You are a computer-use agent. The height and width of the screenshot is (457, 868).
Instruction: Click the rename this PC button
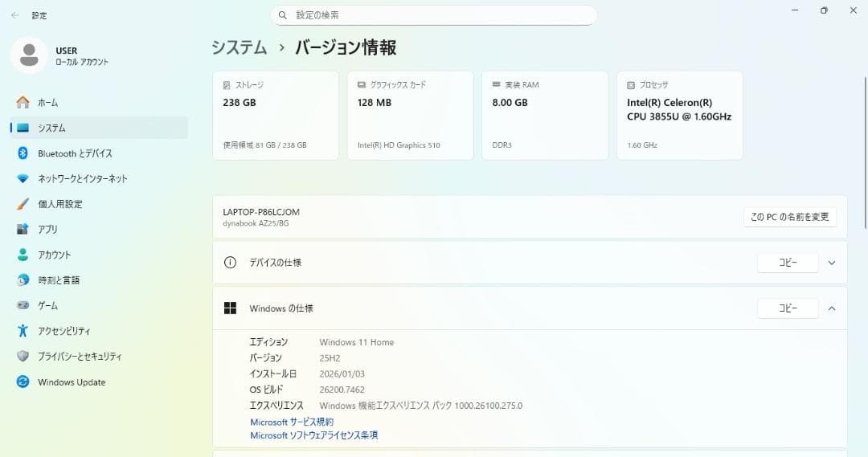coord(790,217)
